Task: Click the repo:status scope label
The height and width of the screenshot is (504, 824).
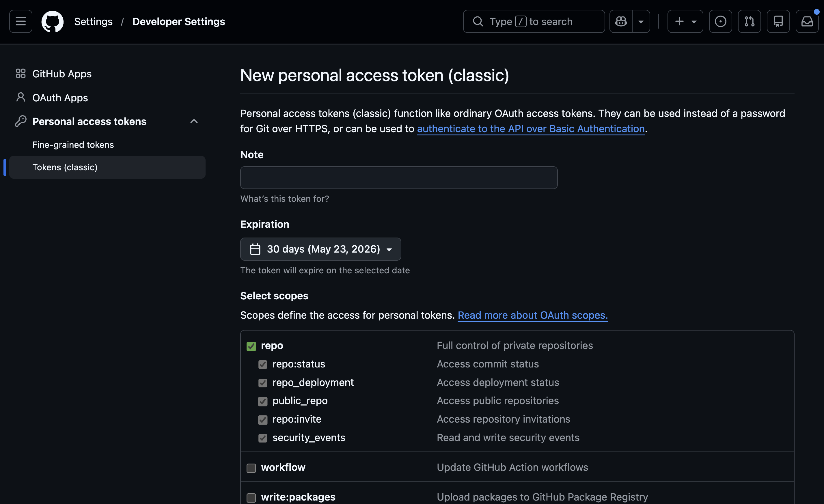Action: (x=299, y=364)
